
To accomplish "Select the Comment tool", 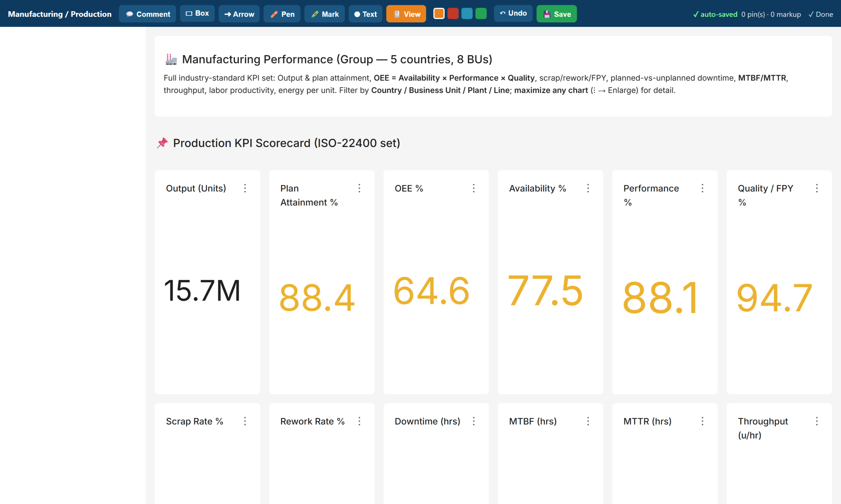I will [x=147, y=14].
